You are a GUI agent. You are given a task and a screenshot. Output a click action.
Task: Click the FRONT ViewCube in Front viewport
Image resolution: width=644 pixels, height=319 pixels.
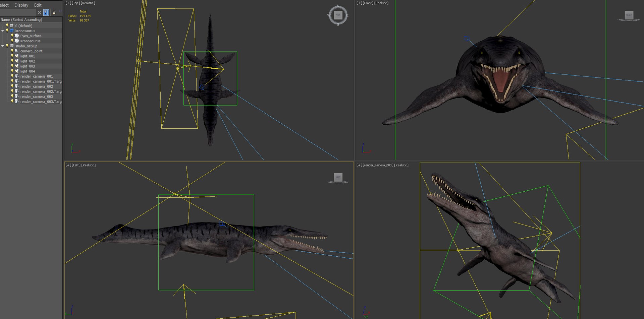(x=629, y=15)
